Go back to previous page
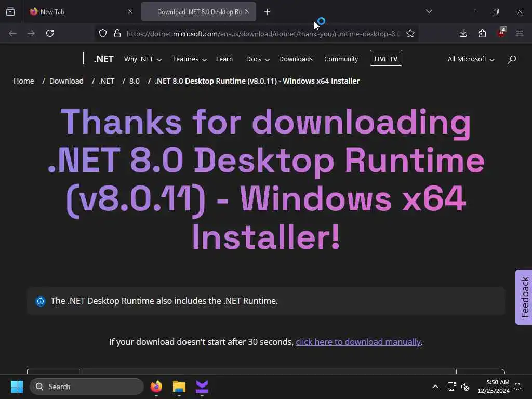Screen dimensions: 532x399 [x=12, y=33]
